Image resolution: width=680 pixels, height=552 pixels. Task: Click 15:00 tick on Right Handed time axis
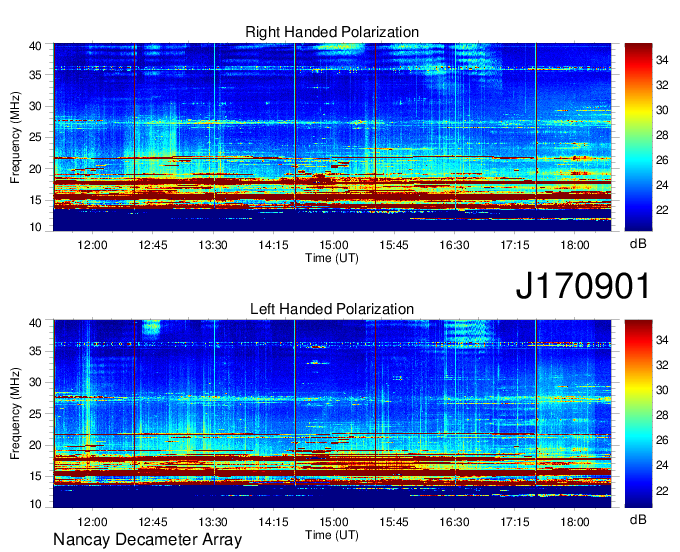click(333, 245)
